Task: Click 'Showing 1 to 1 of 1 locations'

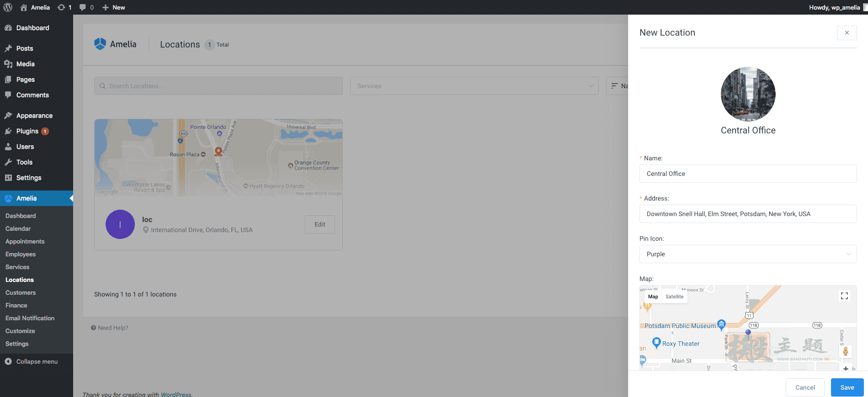Action: (x=135, y=294)
